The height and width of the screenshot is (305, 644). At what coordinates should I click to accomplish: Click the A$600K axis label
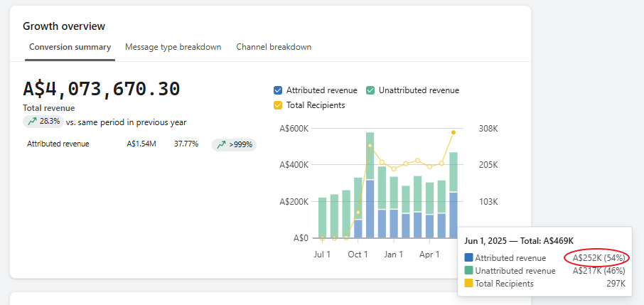tap(294, 129)
